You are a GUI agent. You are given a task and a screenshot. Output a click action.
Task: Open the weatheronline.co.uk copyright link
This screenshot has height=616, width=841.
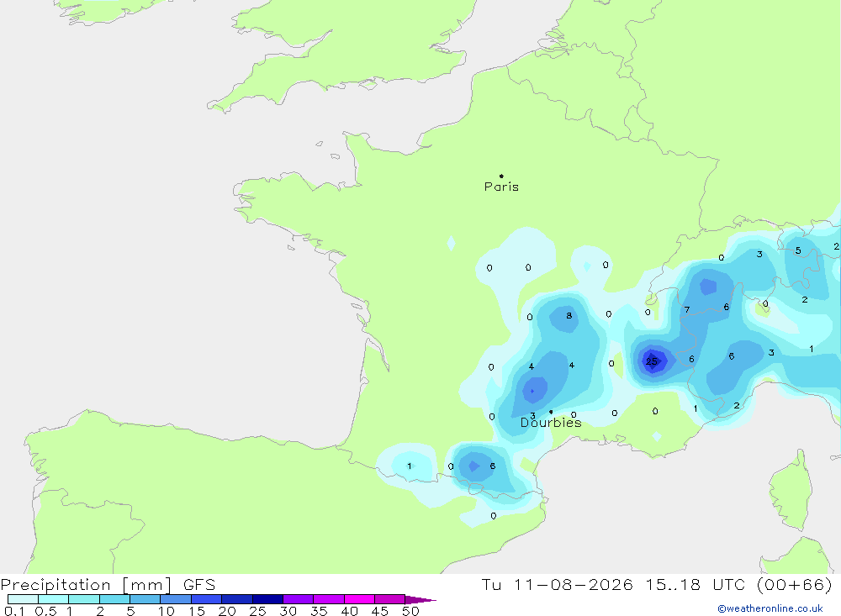click(770, 608)
